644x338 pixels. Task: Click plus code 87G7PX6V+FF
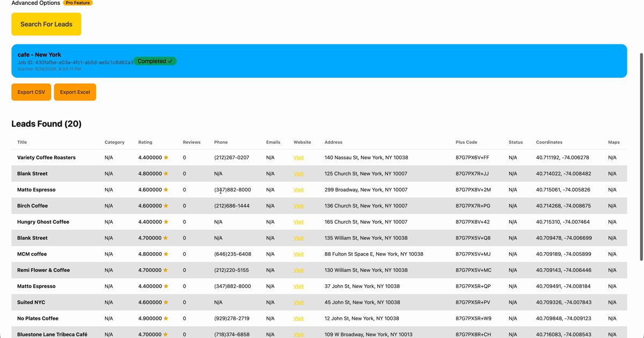coord(472,158)
